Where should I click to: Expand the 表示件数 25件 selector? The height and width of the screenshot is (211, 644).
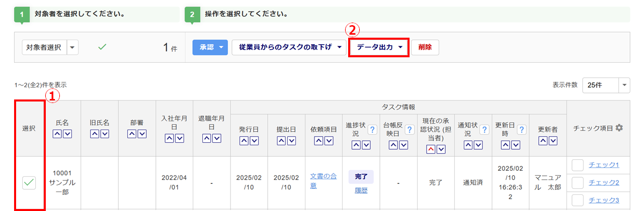[606, 85]
